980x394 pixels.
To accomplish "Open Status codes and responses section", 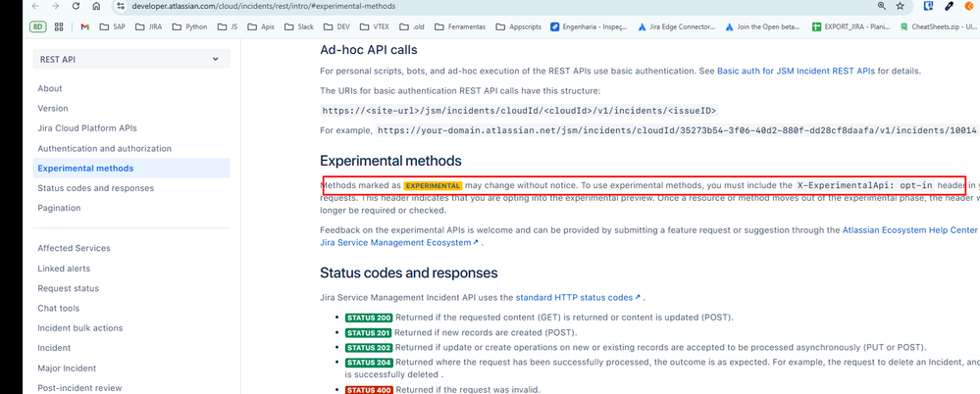I will point(95,188).
